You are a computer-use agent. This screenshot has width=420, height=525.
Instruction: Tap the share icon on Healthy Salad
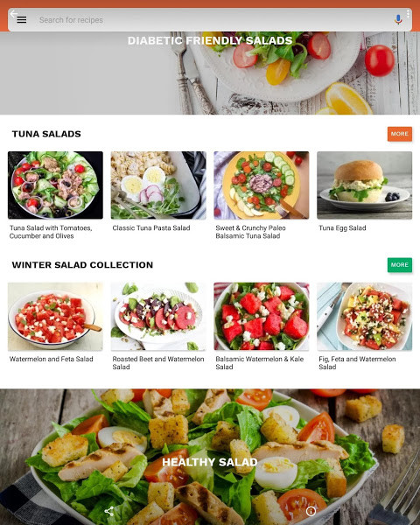(108, 511)
